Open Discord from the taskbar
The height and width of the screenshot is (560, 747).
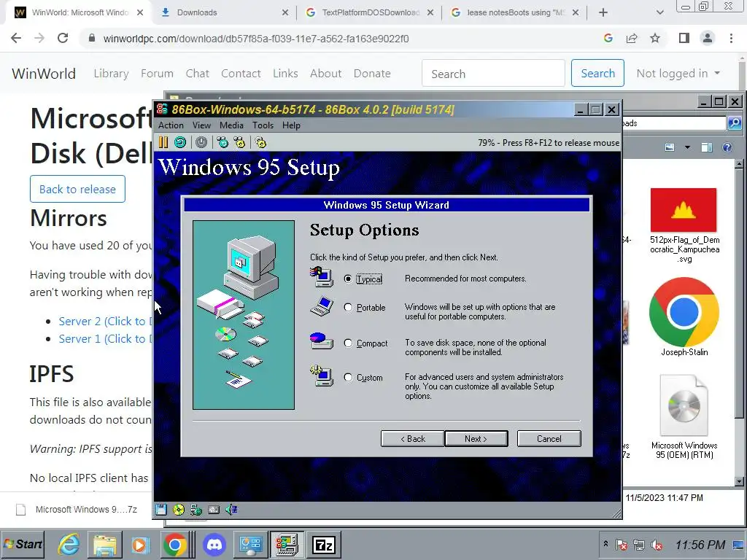click(214, 545)
